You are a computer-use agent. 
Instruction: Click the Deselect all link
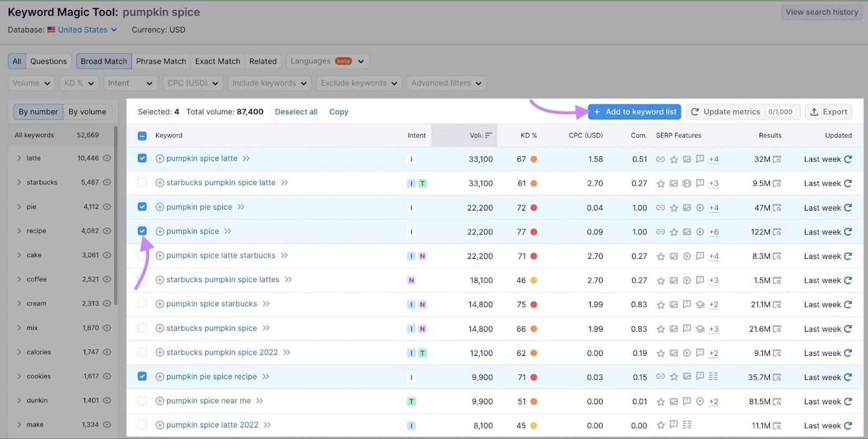point(296,112)
